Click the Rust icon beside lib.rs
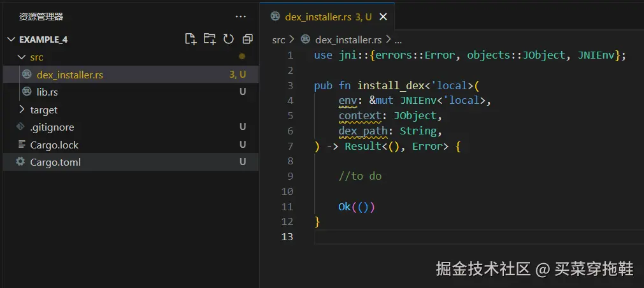The image size is (644, 288). click(27, 91)
